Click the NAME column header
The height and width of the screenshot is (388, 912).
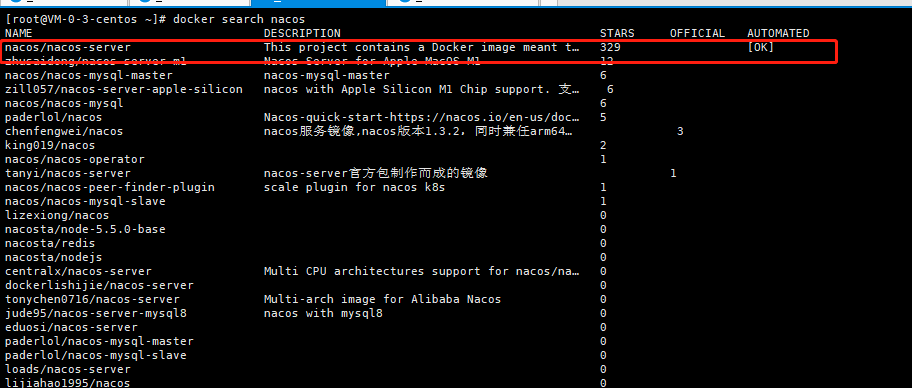(x=19, y=33)
